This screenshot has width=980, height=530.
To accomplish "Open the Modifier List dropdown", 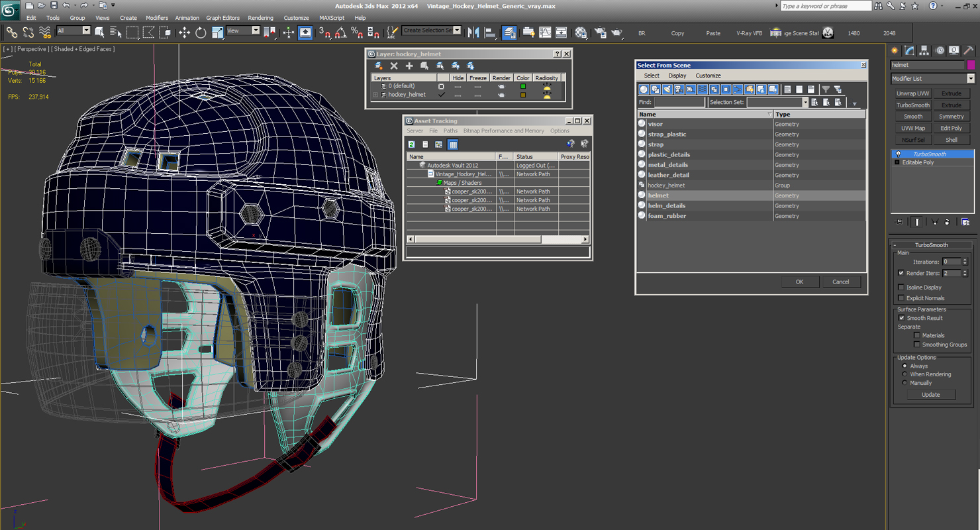I will tap(971, 79).
